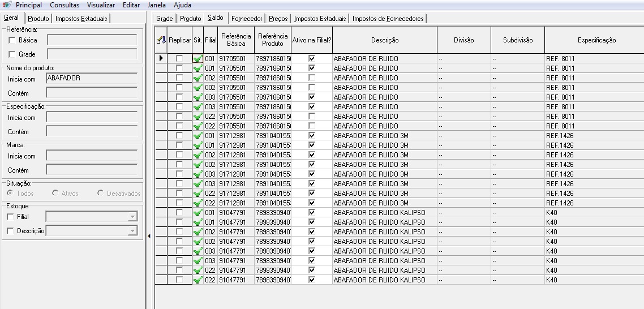Click the Básica reference input field
Screen dimensions: 644x309
point(92,40)
